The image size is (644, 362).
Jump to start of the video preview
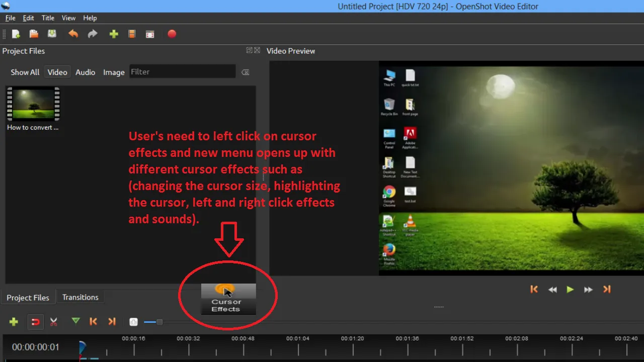pos(534,289)
